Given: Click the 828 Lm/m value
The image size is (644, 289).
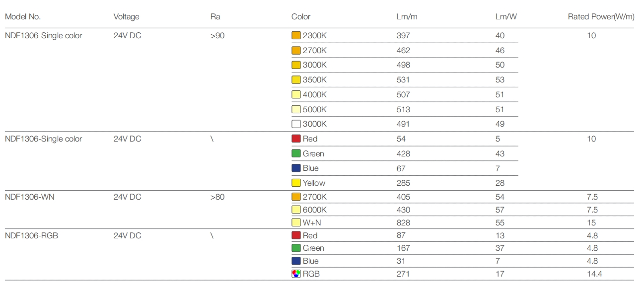Looking at the screenshot, I should tap(403, 223).
